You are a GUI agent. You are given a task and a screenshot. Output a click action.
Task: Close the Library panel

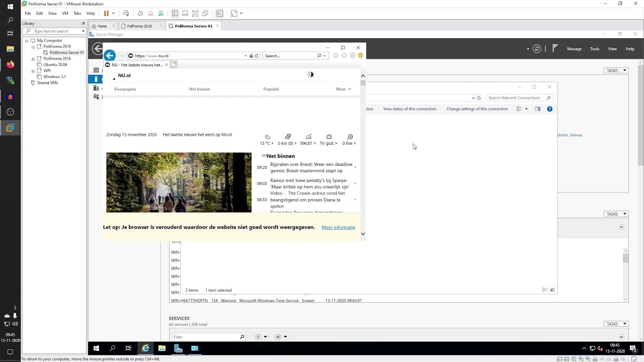[x=84, y=23]
